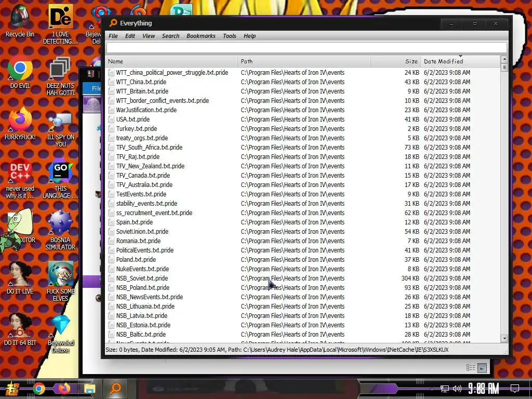This screenshot has height=399, width=532.
Task: Select file icon of TFV_Canada.txt.pride
Action: click(x=111, y=176)
